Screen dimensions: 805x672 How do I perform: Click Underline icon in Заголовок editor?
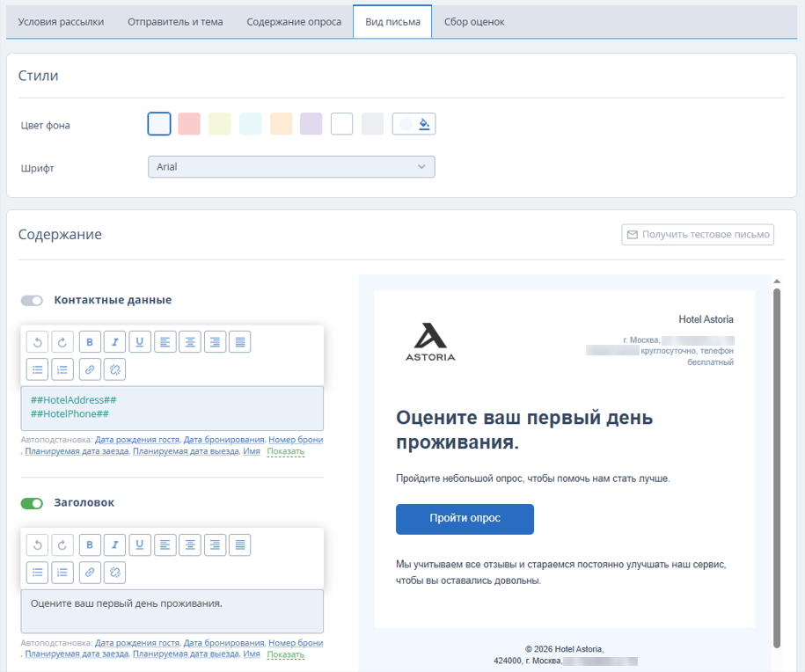coord(140,545)
